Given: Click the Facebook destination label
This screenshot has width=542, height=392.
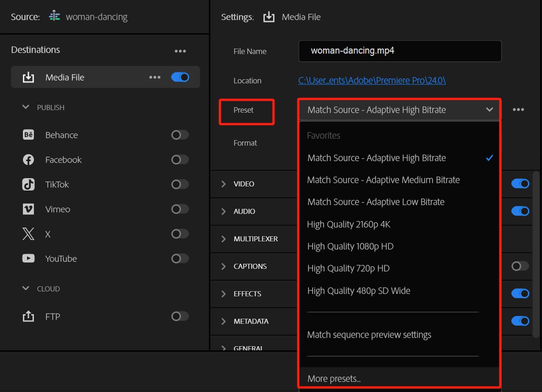Looking at the screenshot, I should point(63,159).
